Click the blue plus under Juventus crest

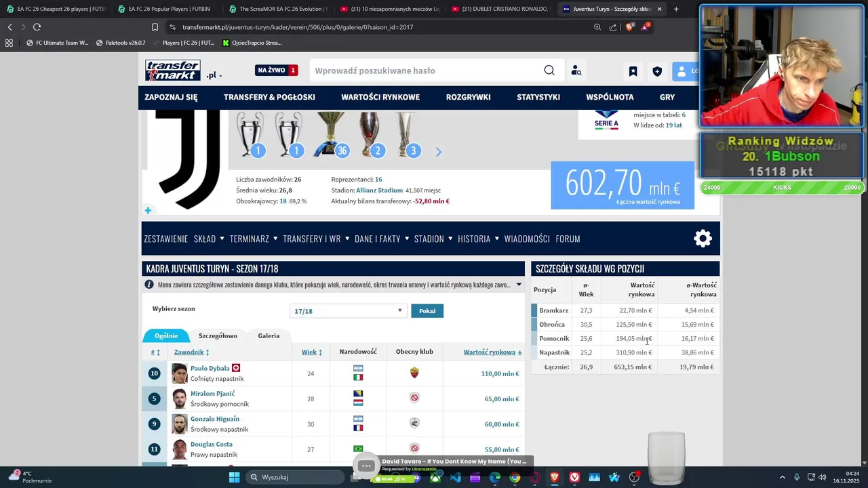click(148, 211)
